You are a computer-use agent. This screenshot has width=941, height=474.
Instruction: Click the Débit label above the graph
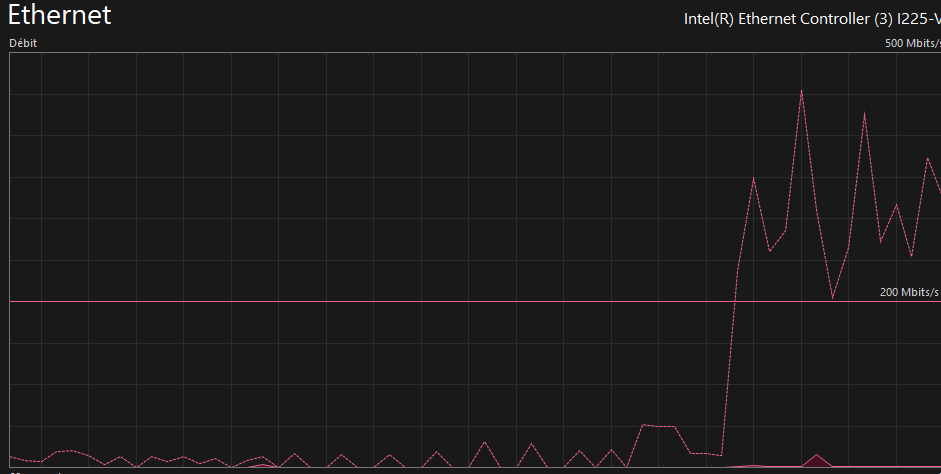25,43
